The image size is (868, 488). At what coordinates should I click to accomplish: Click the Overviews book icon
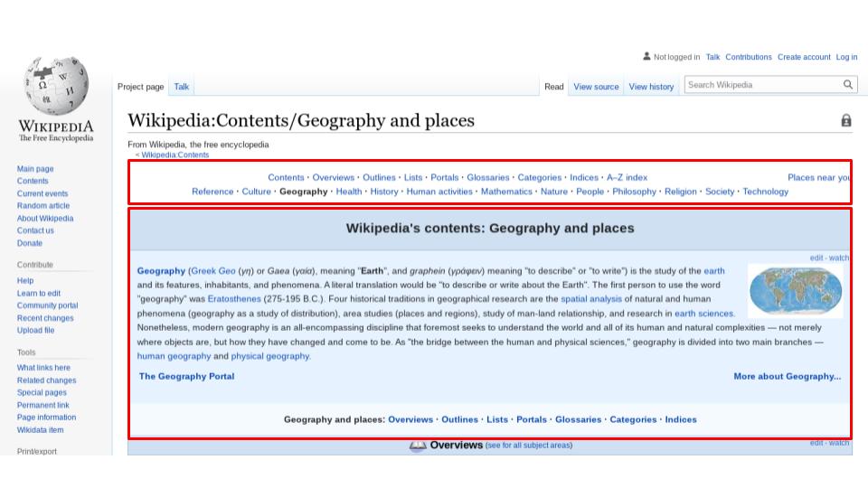click(418, 446)
